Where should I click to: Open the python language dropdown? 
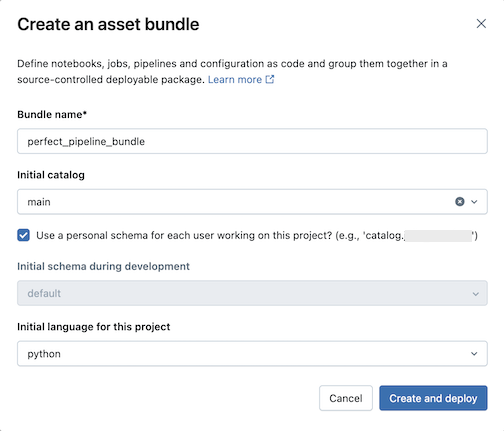tap(252, 354)
